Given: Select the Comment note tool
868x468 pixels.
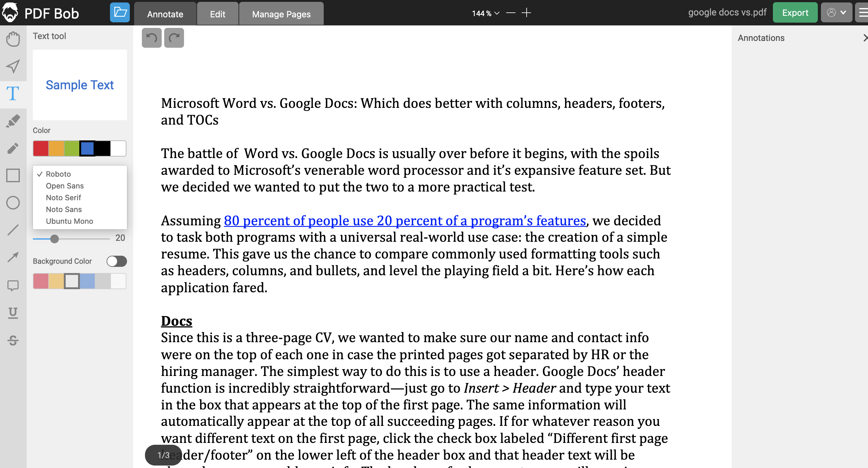Looking at the screenshot, I should point(13,285).
